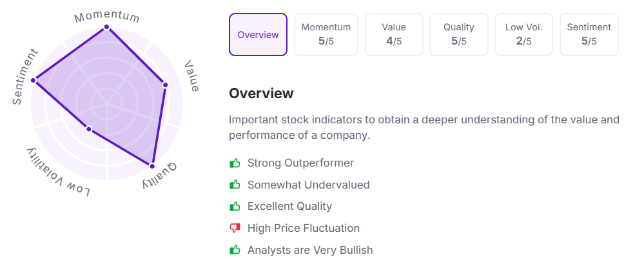The width and height of the screenshot is (644, 277).
Task: Switch to the Value 4/5 tab
Action: pos(394,35)
